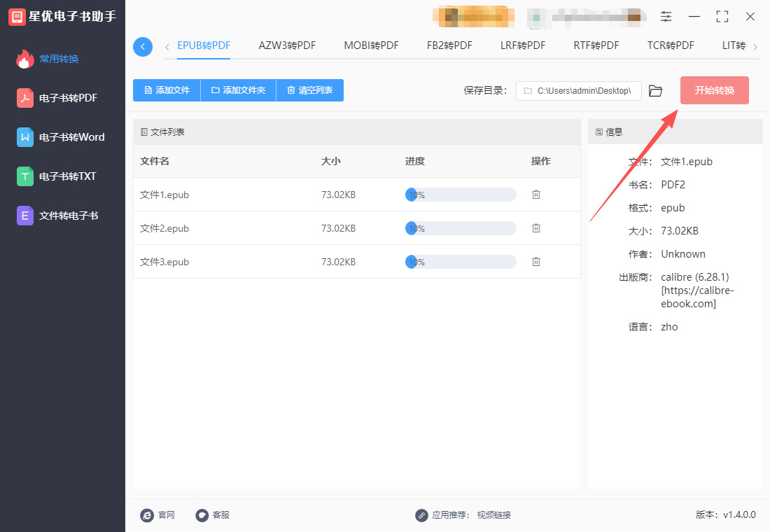This screenshot has width=770, height=532.
Task: Open 电子书转Word in the sidebar
Action: pyautogui.click(x=71, y=137)
